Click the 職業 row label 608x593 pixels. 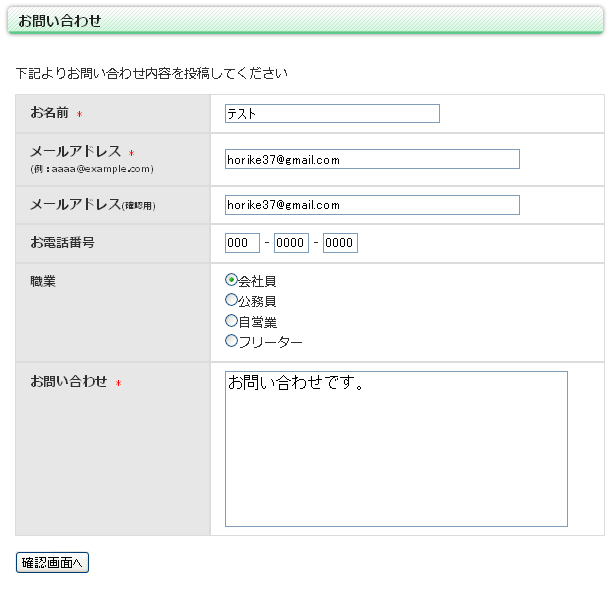43,281
